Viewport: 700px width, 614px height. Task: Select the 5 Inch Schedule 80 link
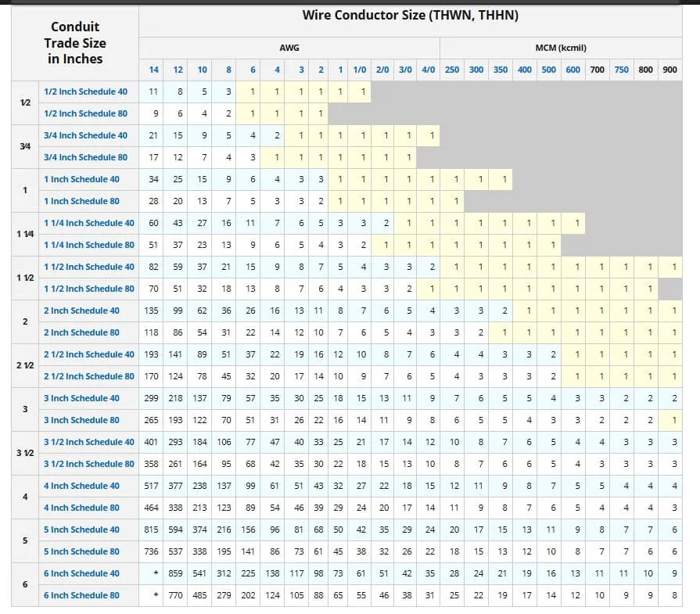[80, 551]
